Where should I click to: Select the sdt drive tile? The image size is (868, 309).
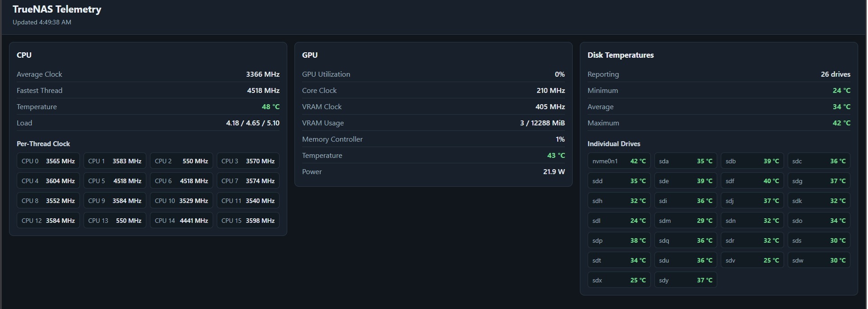[619, 260]
